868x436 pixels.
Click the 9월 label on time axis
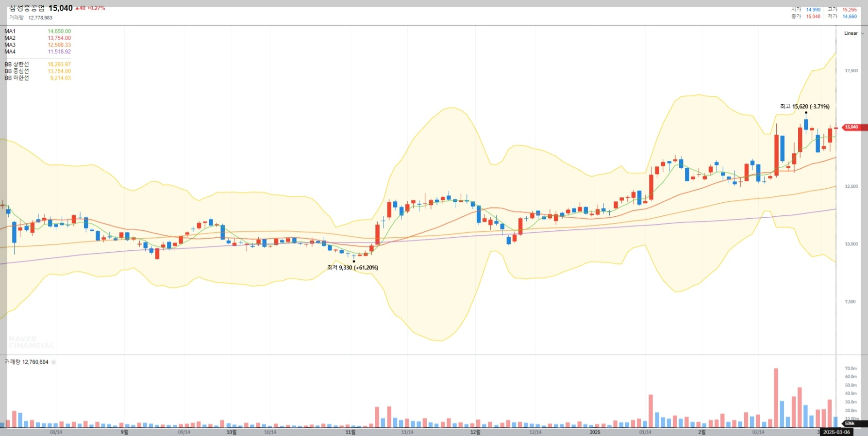tap(125, 432)
